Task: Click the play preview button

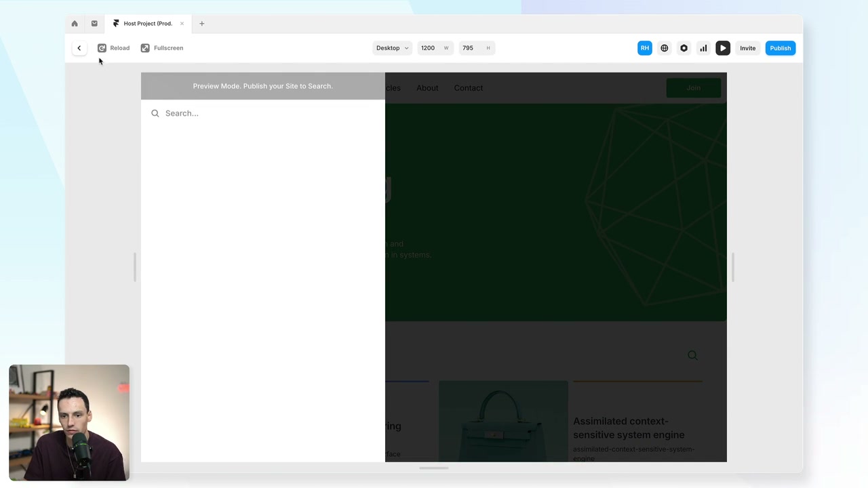Action: (x=723, y=48)
